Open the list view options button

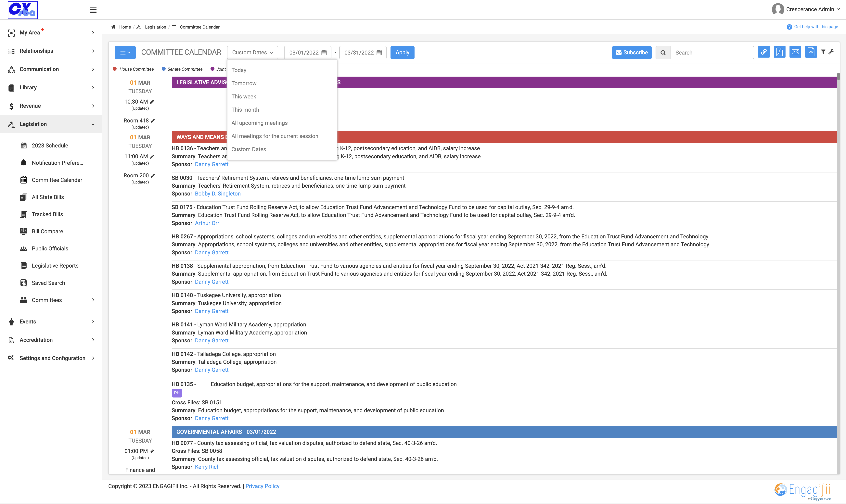click(x=125, y=53)
